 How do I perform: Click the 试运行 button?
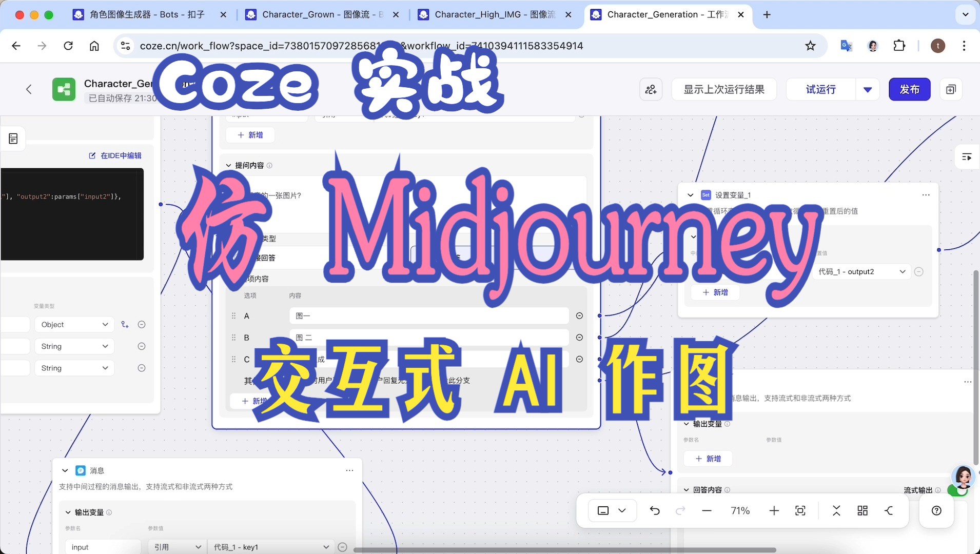pyautogui.click(x=821, y=89)
